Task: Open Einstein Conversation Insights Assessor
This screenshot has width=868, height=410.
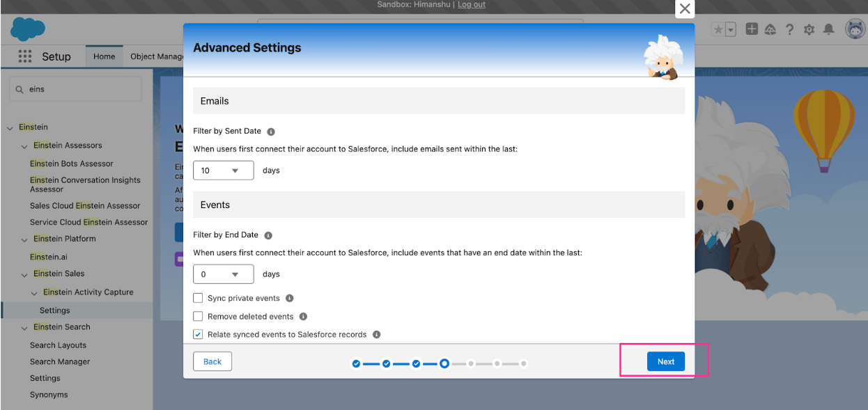Action: (x=85, y=184)
